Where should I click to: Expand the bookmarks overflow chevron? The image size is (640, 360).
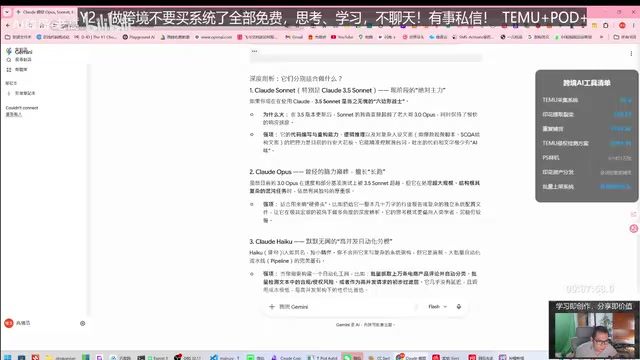601,37
